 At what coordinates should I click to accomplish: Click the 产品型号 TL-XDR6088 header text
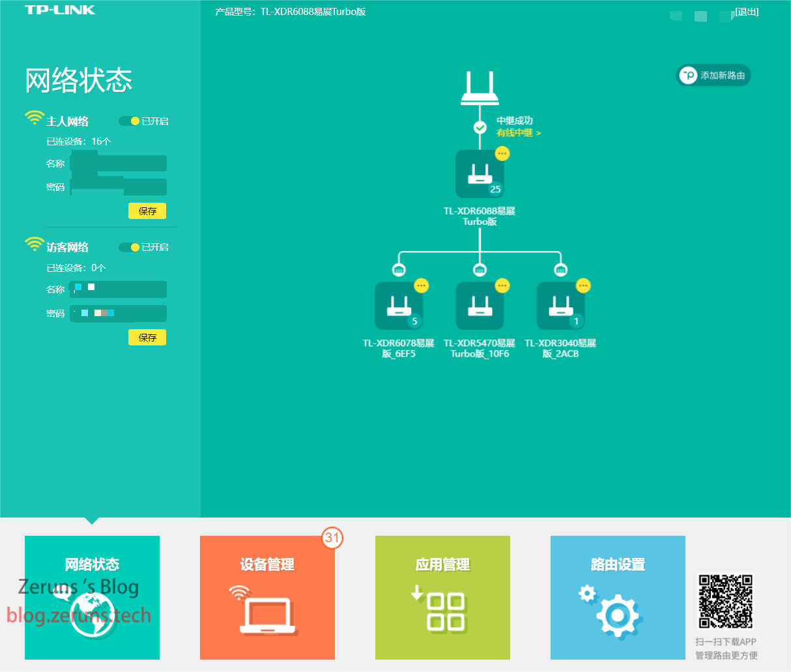tap(291, 12)
